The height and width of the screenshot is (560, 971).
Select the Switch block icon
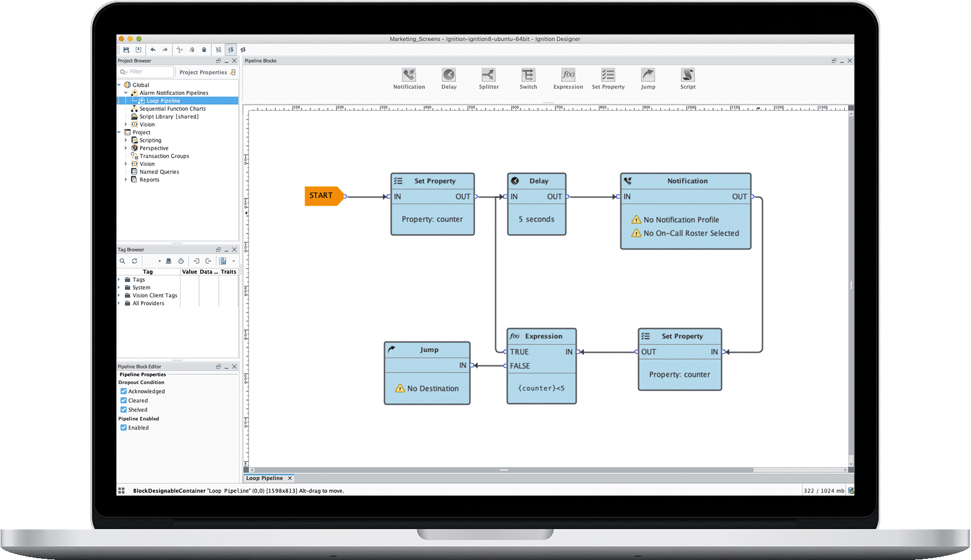(528, 75)
